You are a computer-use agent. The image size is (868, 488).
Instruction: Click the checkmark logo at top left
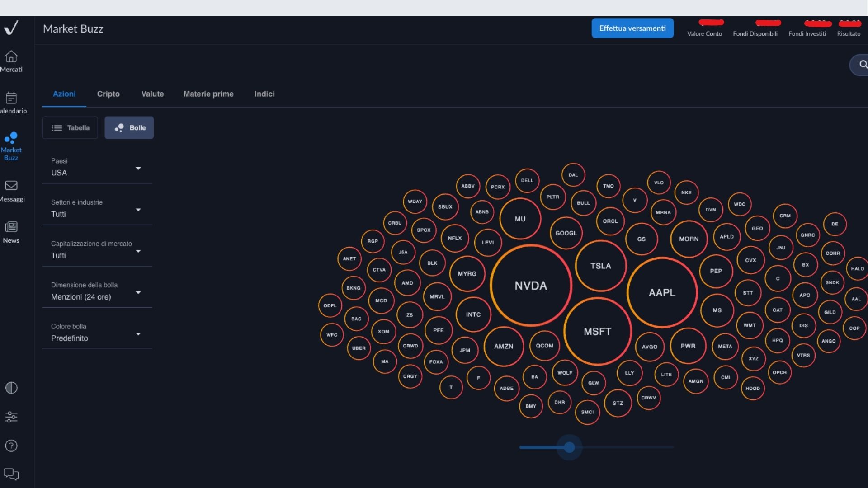click(x=11, y=28)
